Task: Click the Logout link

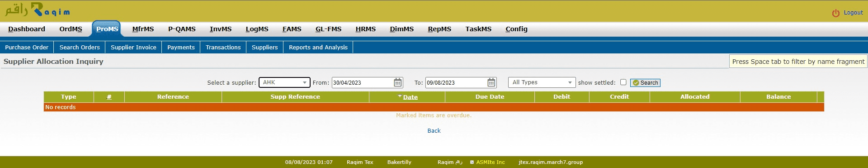Action: [853, 13]
